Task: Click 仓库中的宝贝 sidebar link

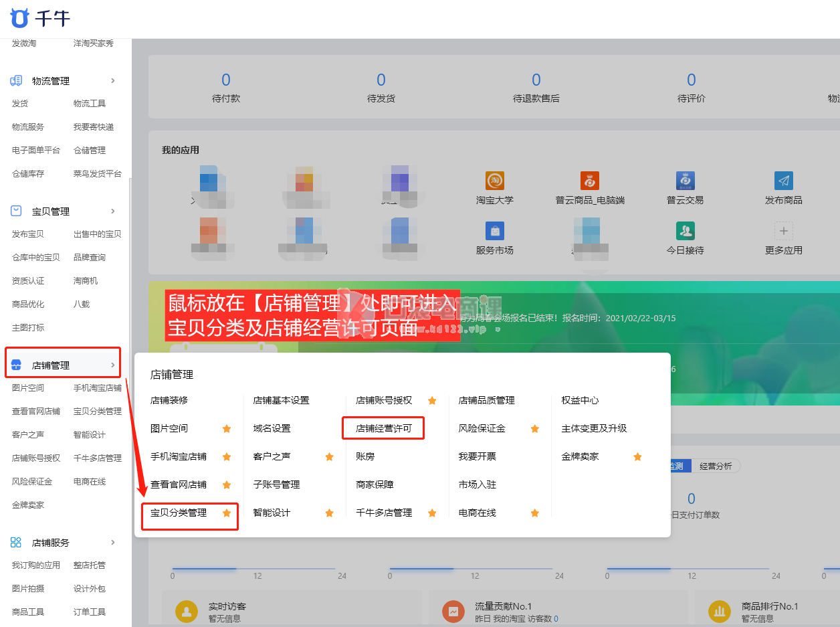Action: [36, 258]
